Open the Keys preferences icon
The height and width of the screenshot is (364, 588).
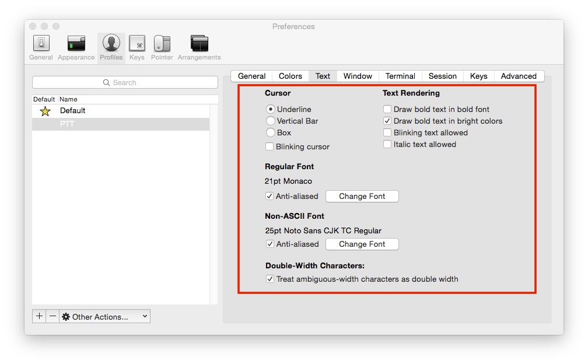tap(137, 44)
